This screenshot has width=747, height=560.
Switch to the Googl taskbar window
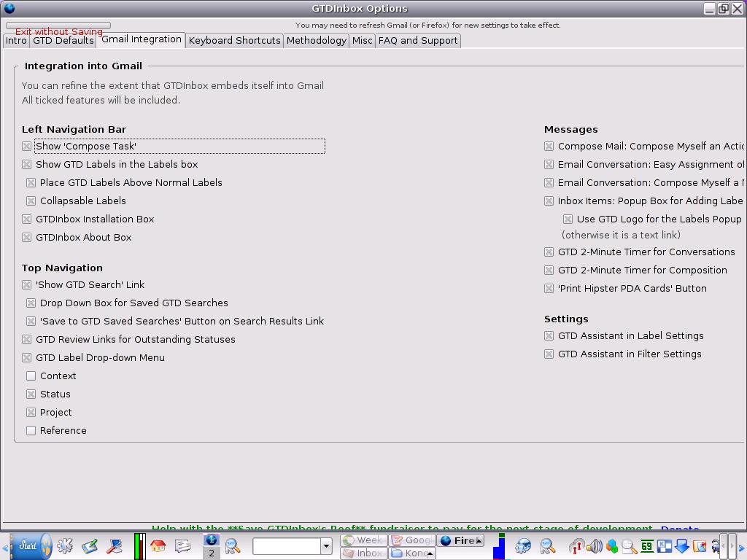[412, 540]
